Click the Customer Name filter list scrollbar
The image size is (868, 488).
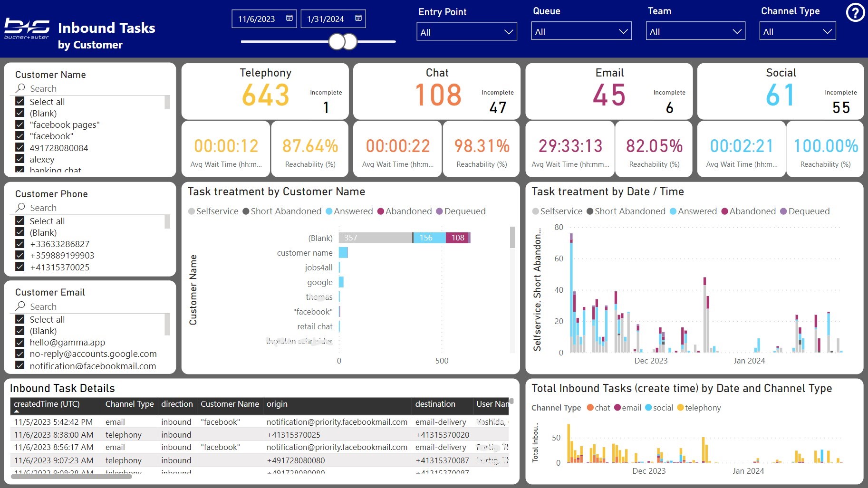(x=167, y=103)
